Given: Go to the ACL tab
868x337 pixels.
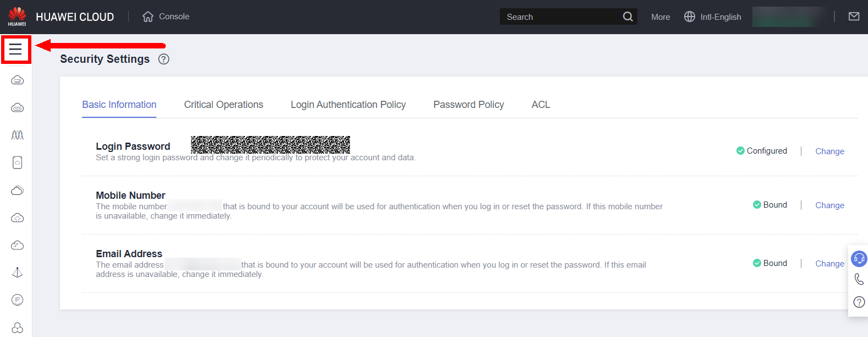Looking at the screenshot, I should (x=541, y=105).
